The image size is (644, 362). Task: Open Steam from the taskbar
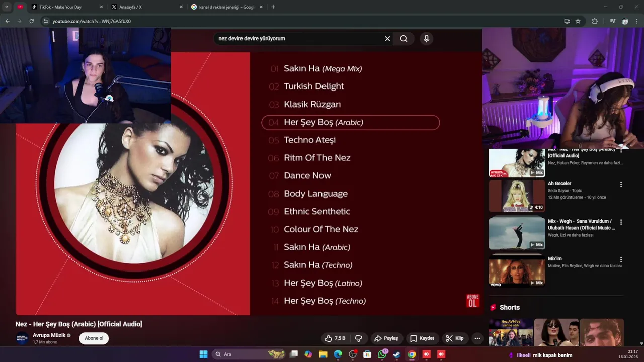tap(397, 354)
